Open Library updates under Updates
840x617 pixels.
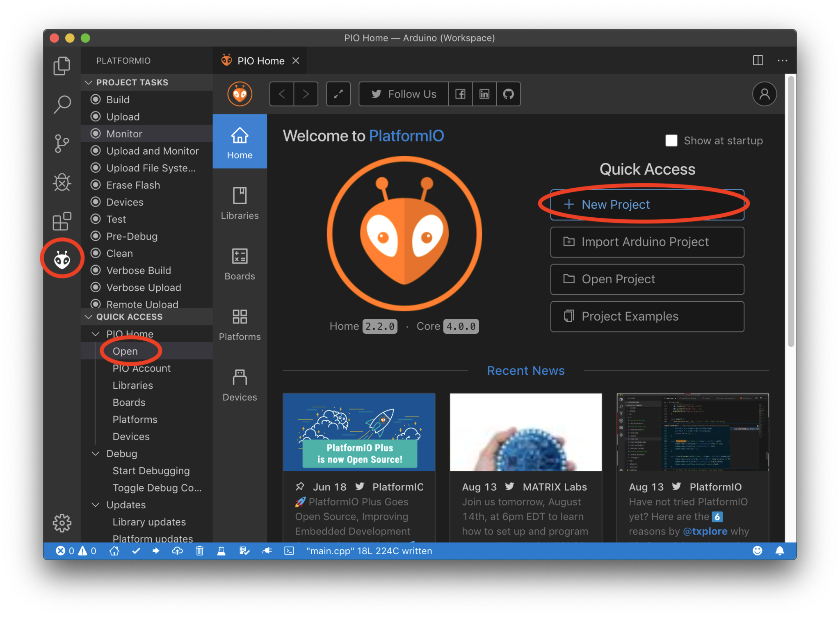tap(149, 522)
